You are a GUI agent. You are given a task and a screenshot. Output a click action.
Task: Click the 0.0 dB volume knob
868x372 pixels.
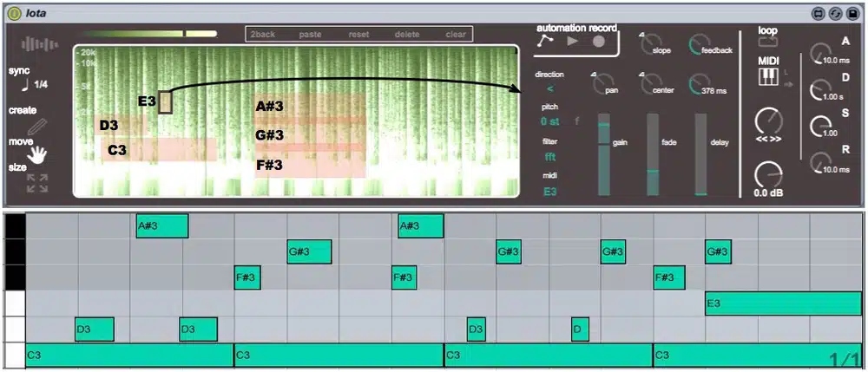tap(768, 174)
